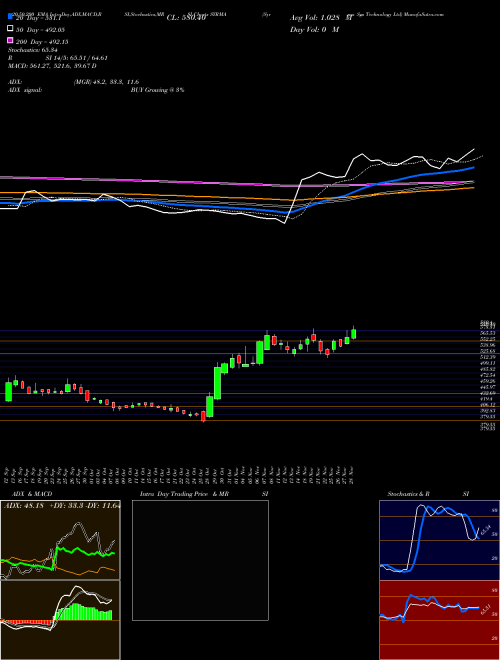Click the white 50 Day legend swatch
This screenshot has height=660, width=500.
(10, 29)
